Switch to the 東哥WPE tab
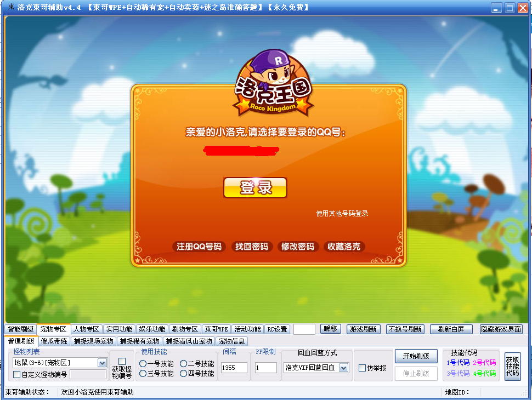 [217, 329]
